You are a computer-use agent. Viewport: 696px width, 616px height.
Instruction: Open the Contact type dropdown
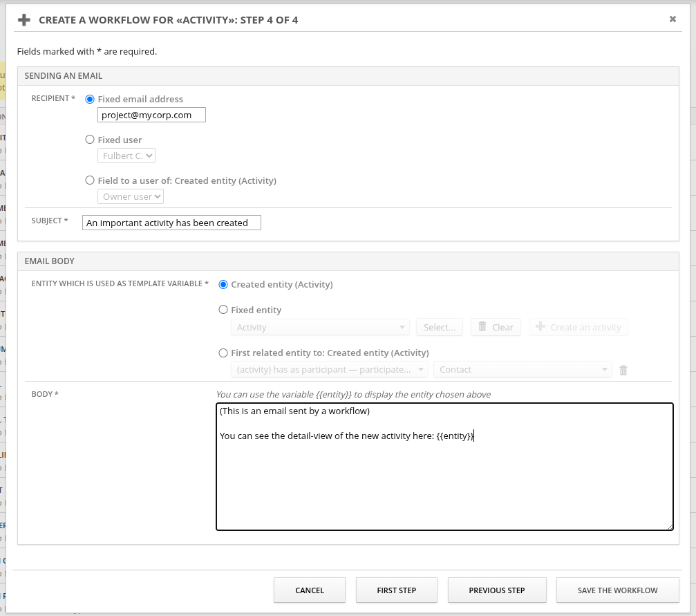[x=523, y=369]
